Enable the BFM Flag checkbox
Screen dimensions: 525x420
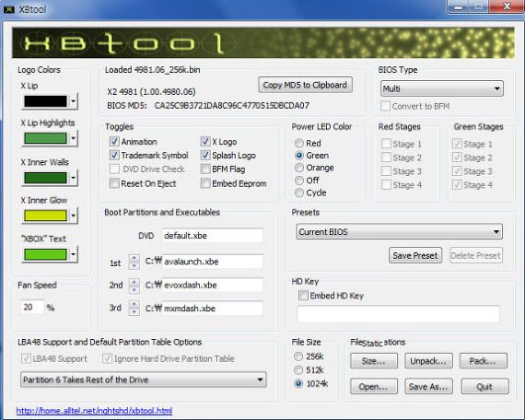coord(205,169)
